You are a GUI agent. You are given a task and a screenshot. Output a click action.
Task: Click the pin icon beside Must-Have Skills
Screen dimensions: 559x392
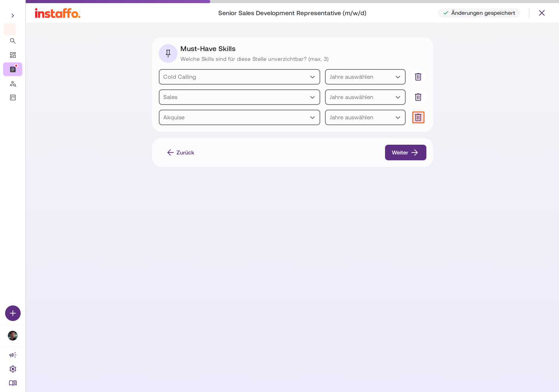coord(168,53)
